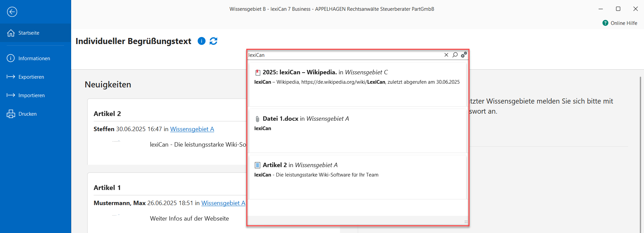Follow Wissensgebiet A link under Artikel 1
644x233 pixels.
tap(223, 203)
